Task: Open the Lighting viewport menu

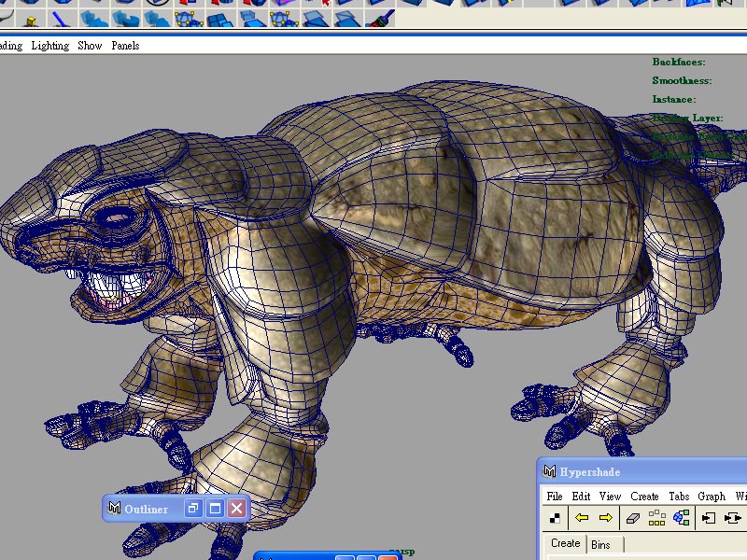Action: click(x=50, y=46)
